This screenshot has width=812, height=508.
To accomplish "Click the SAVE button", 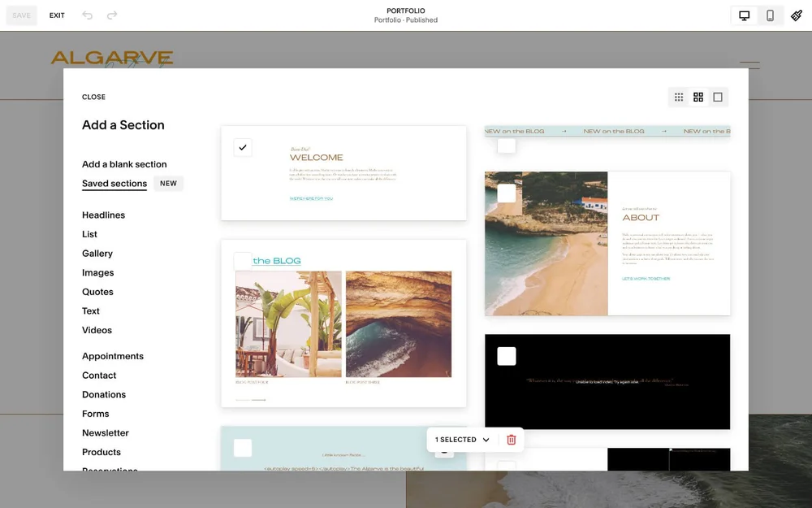I will [x=22, y=15].
